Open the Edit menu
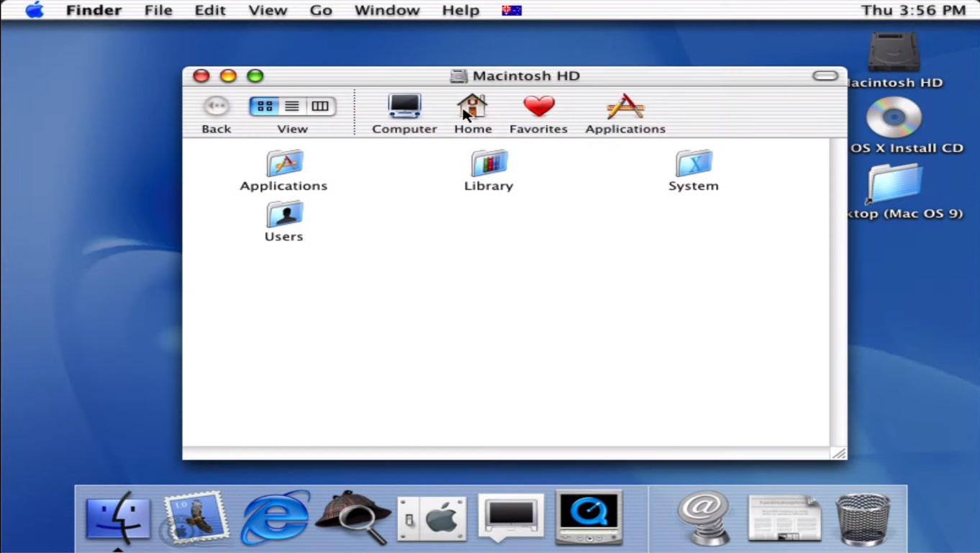The height and width of the screenshot is (553, 980). click(210, 10)
